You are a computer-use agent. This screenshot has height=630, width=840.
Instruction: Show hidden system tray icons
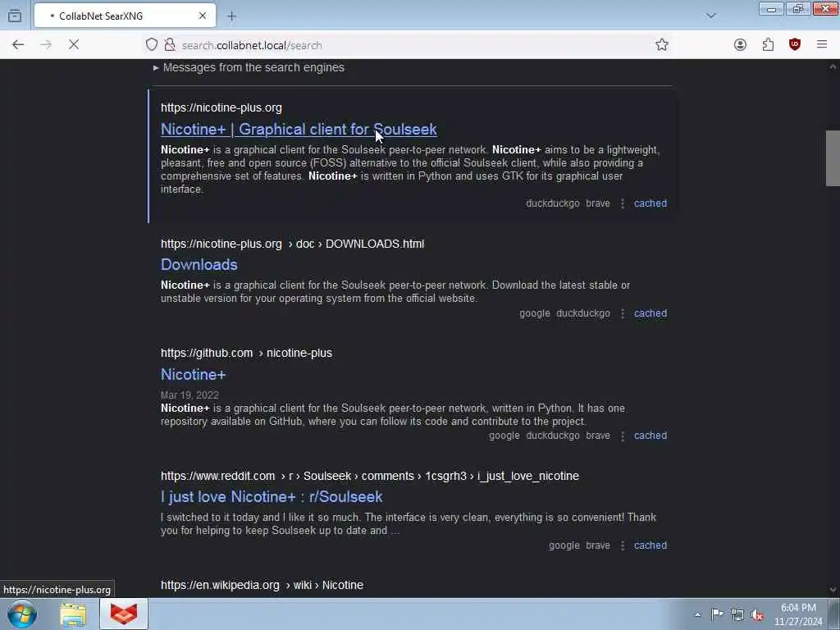(x=697, y=614)
